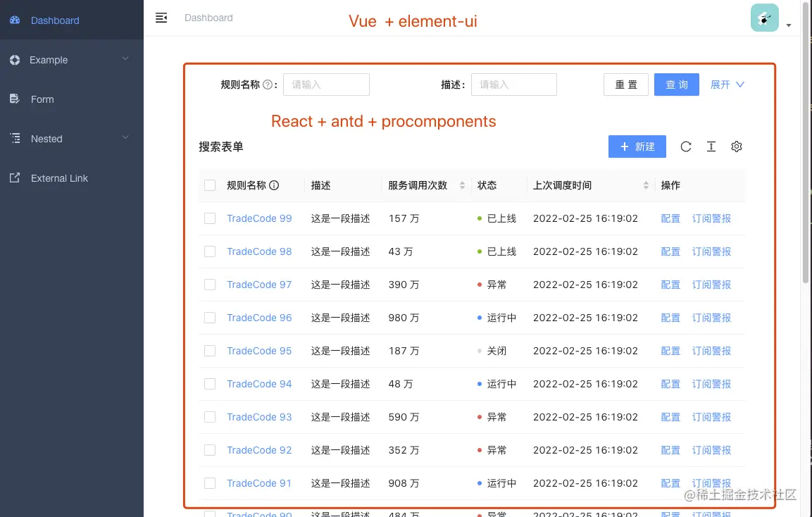This screenshot has width=812, height=517.
Task: Click the 已上线 status of TradeCode 99
Action: click(496, 218)
